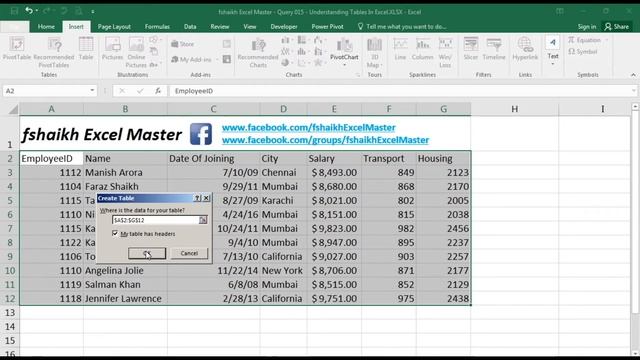Click the $9,751.00 salary cell
Image resolution: width=640 pixels, height=360 pixels.
pos(334,299)
